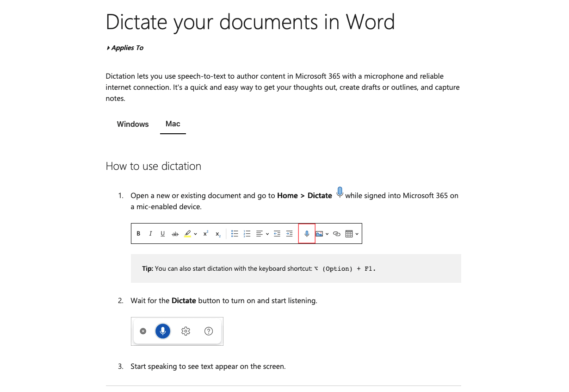569x392 pixels.
Task: Toggle the blue round microphone button
Action: (x=163, y=331)
